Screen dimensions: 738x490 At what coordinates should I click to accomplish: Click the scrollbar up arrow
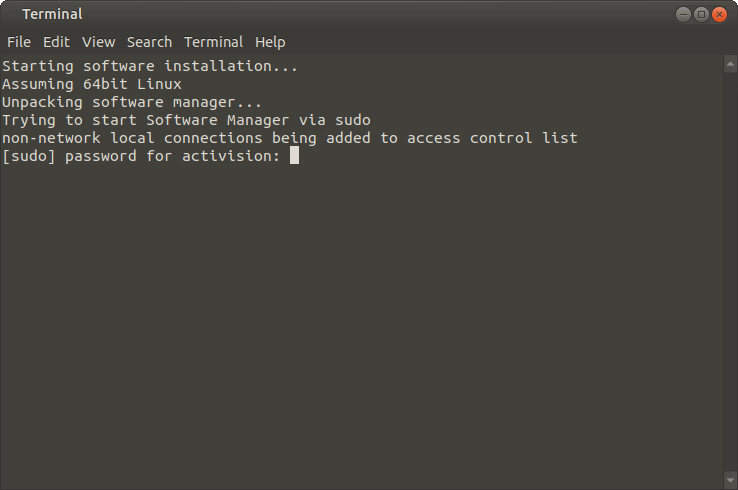point(730,63)
